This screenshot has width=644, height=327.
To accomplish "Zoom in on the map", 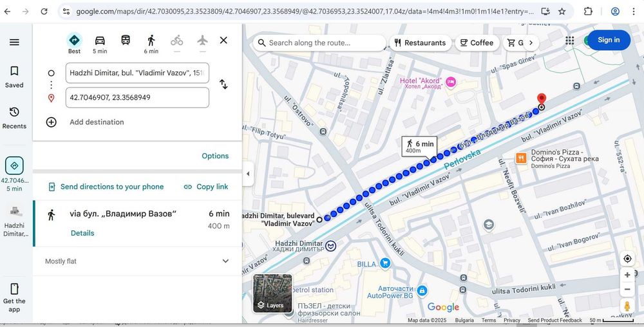I will (627, 275).
